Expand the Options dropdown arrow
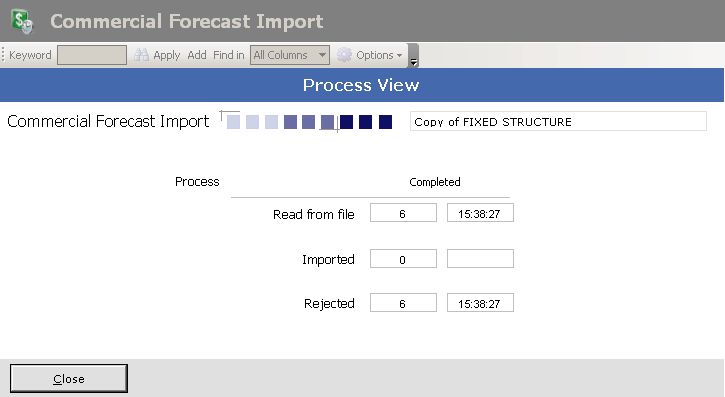Screen dimensions: 725x397 pyautogui.click(x=399, y=55)
